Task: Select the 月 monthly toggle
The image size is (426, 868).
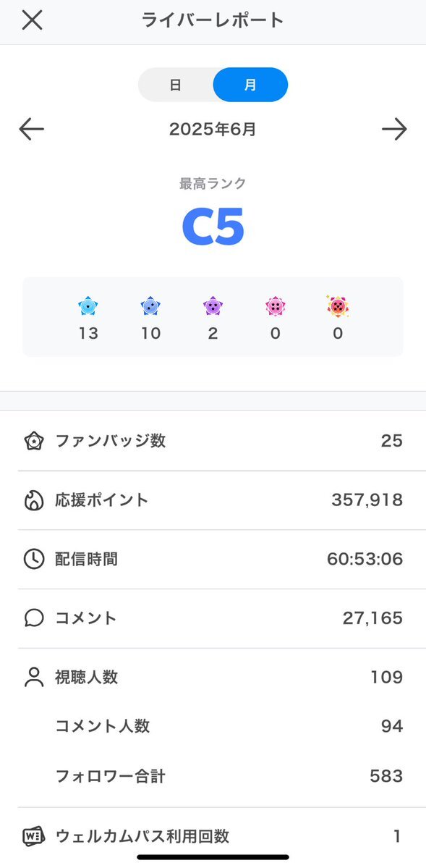Action: tap(250, 85)
